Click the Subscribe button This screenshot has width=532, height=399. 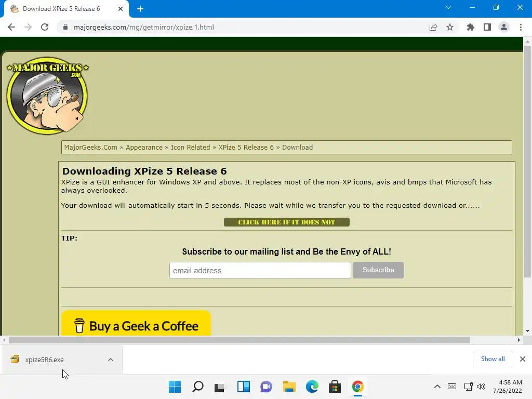pos(378,270)
